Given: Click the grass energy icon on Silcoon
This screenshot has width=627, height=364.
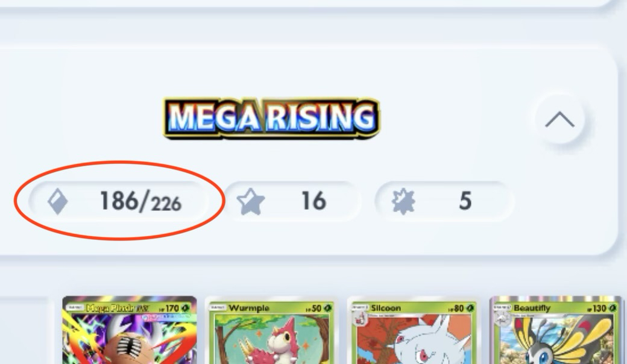Looking at the screenshot, I should 470,308.
